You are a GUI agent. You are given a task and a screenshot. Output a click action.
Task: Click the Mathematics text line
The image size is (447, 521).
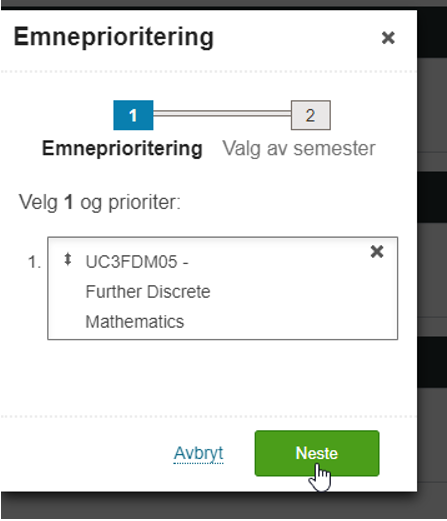point(135,322)
